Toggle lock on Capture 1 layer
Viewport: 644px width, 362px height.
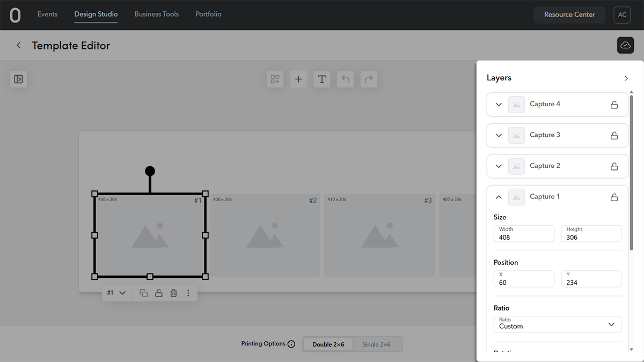coord(614,197)
